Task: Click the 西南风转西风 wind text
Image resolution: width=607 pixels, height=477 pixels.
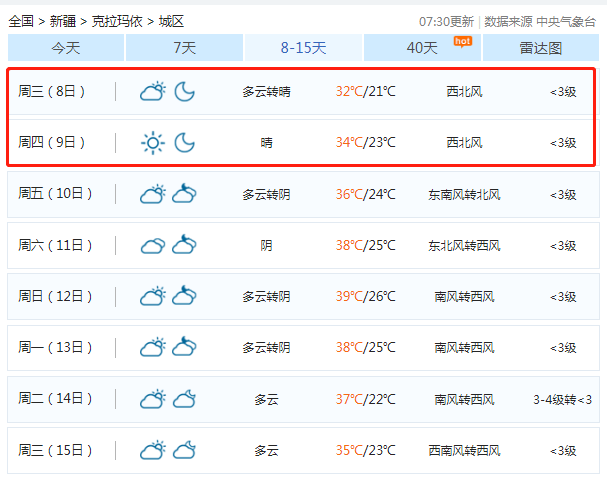Action: tap(465, 450)
